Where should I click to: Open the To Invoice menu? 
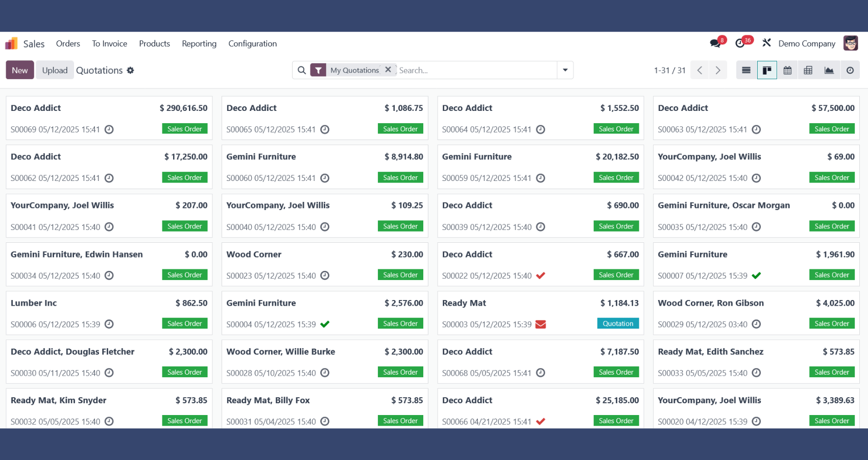tap(110, 43)
